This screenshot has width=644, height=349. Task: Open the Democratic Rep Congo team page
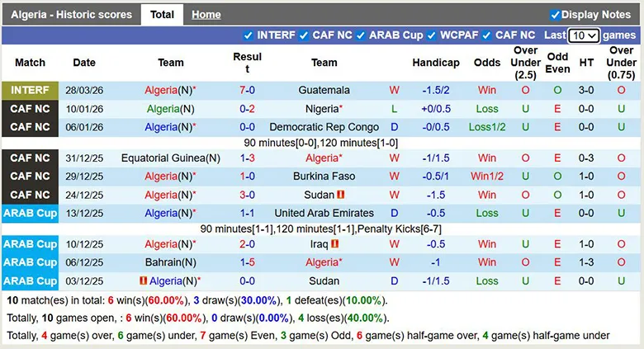[324, 127]
